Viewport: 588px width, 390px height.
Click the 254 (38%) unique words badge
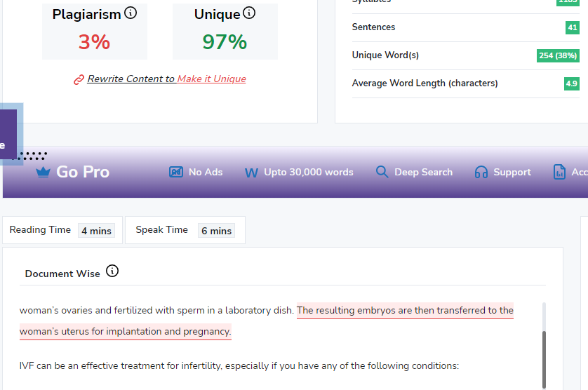[x=558, y=55]
